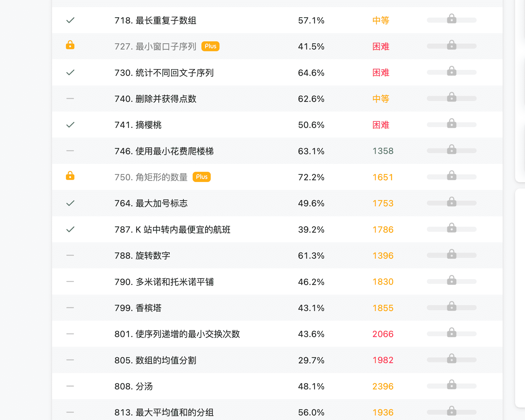Click the 困难 difficulty label for problem 741

tap(381, 125)
